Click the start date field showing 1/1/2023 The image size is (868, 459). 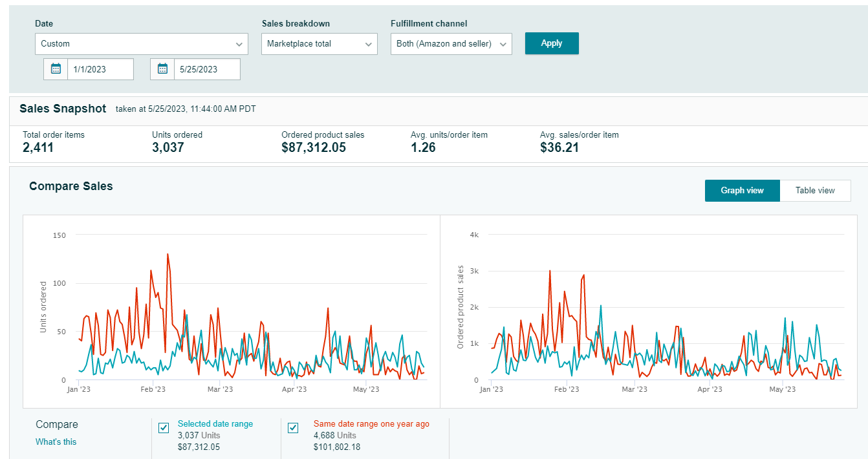pyautogui.click(x=100, y=69)
